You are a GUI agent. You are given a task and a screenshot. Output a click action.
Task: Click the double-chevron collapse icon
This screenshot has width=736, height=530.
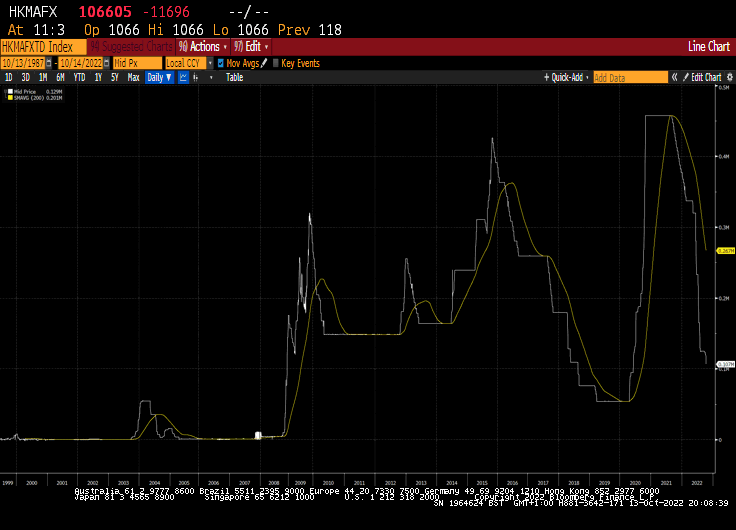[x=675, y=77]
